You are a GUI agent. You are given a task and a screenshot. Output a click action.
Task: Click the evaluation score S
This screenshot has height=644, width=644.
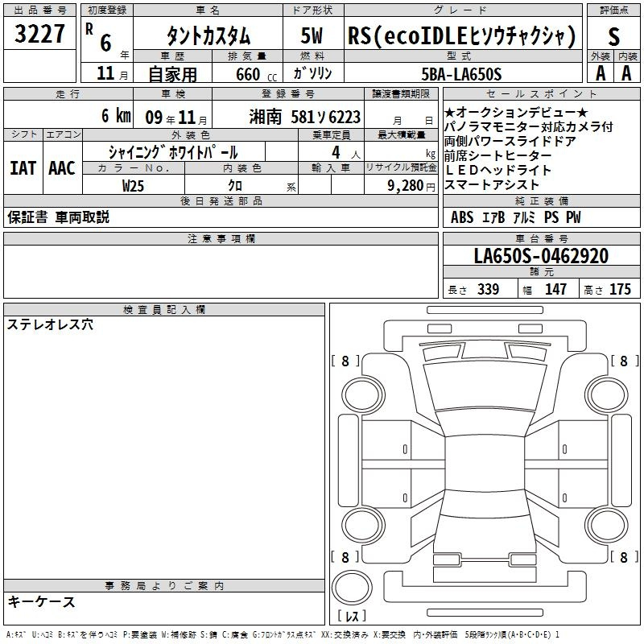point(614,35)
